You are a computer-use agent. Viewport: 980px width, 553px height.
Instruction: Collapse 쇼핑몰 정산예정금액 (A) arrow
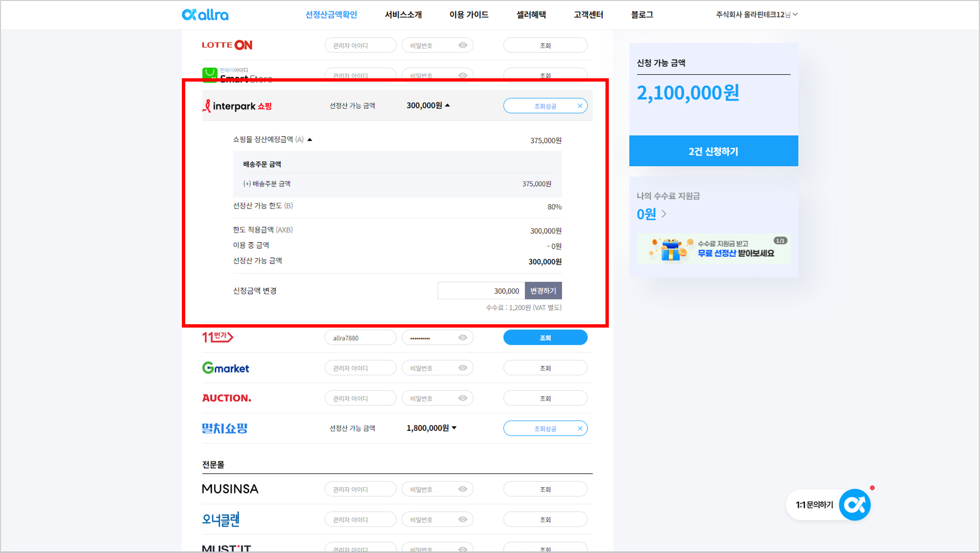310,140
